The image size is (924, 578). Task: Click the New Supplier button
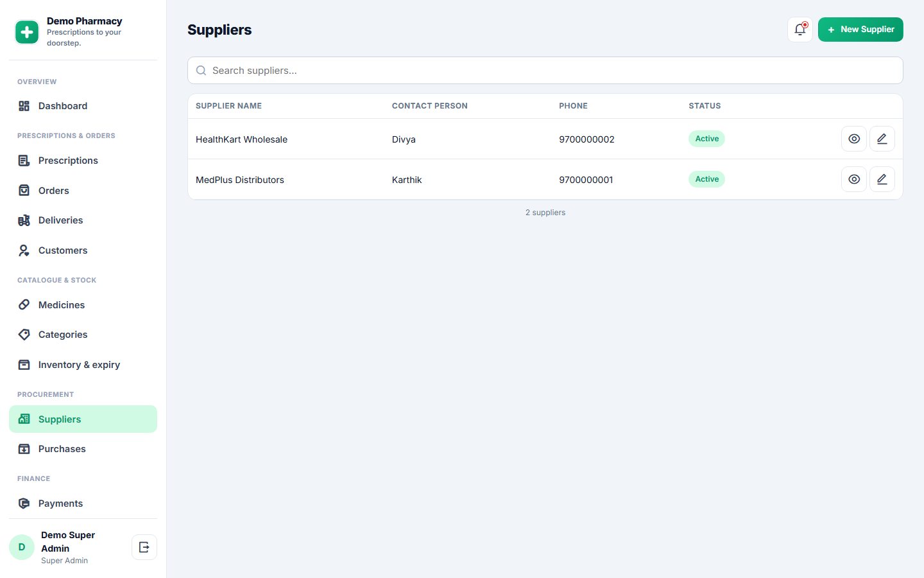point(860,30)
